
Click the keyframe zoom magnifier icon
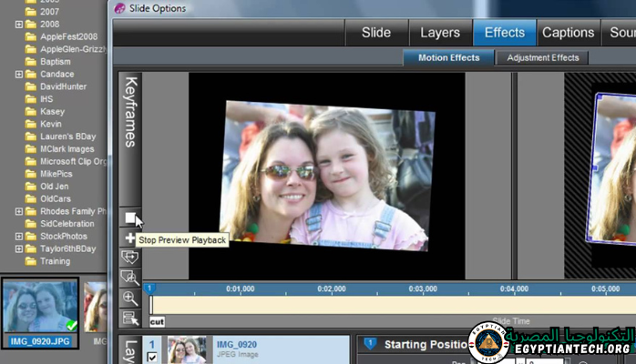[130, 278]
